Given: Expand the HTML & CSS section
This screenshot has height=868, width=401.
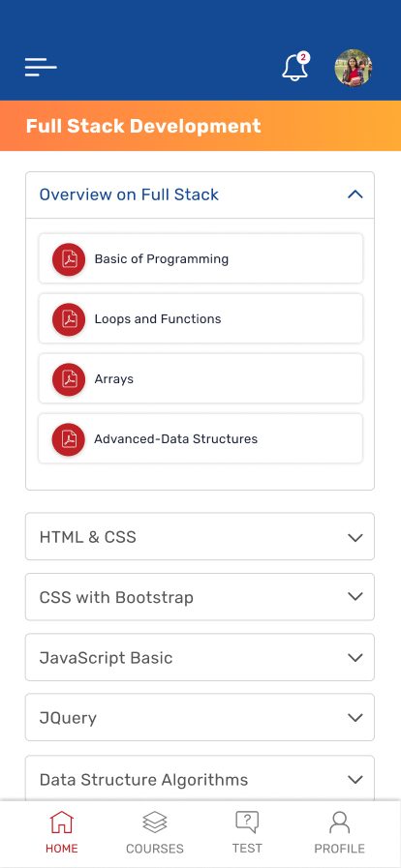Looking at the screenshot, I should pos(355,537).
